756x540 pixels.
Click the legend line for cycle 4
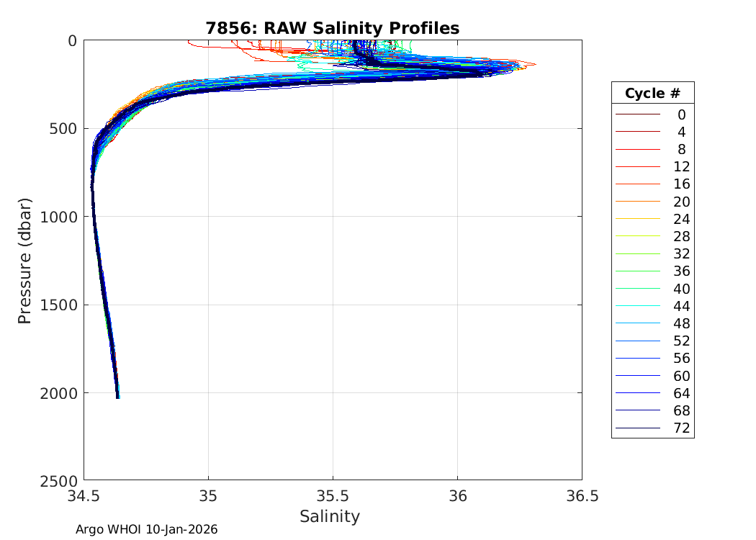coord(637,132)
